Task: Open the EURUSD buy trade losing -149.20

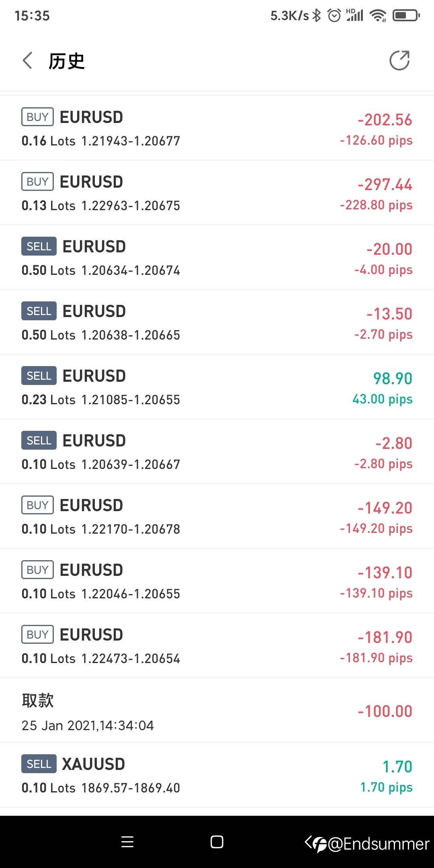Action: (x=217, y=517)
